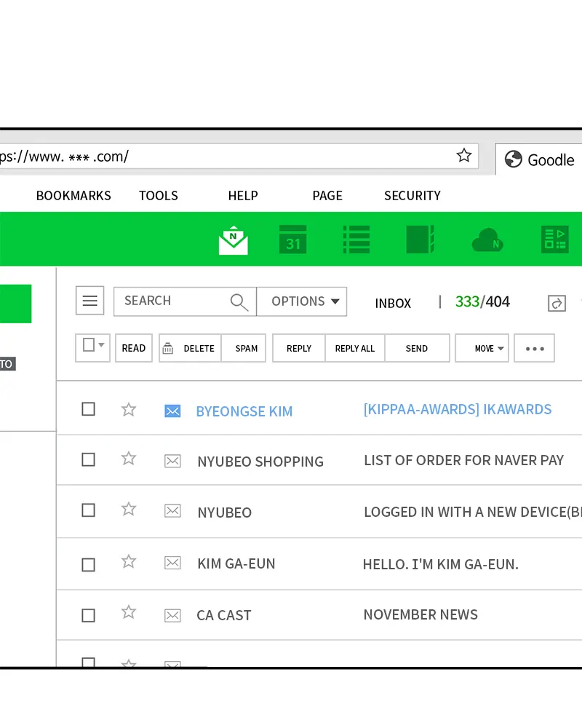Bookmark page with address bar star
Viewport: 582px width, 728px height.
tap(464, 156)
